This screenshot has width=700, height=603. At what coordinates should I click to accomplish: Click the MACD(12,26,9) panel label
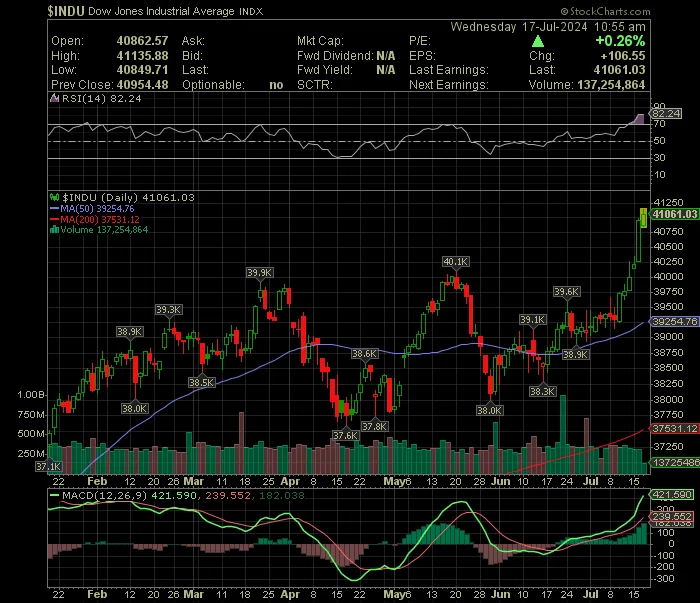tap(104, 495)
